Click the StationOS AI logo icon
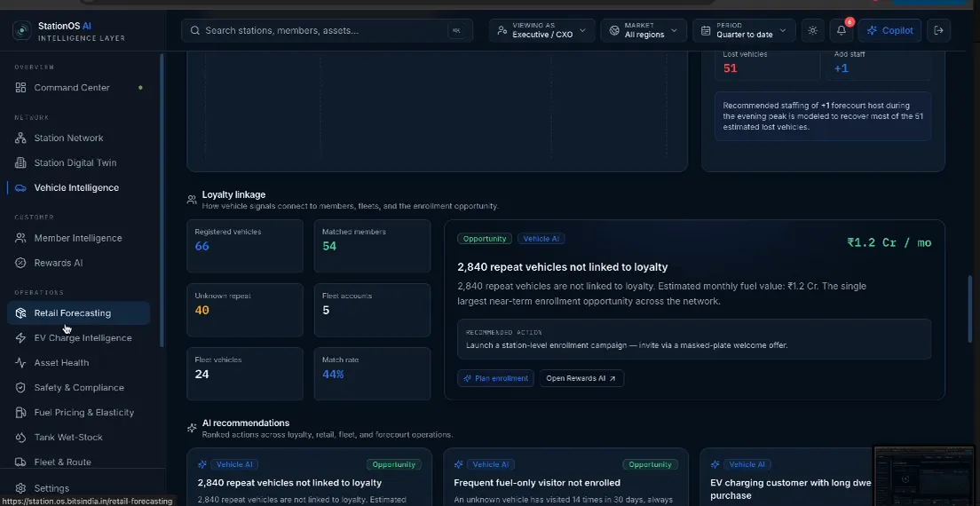 [22, 30]
